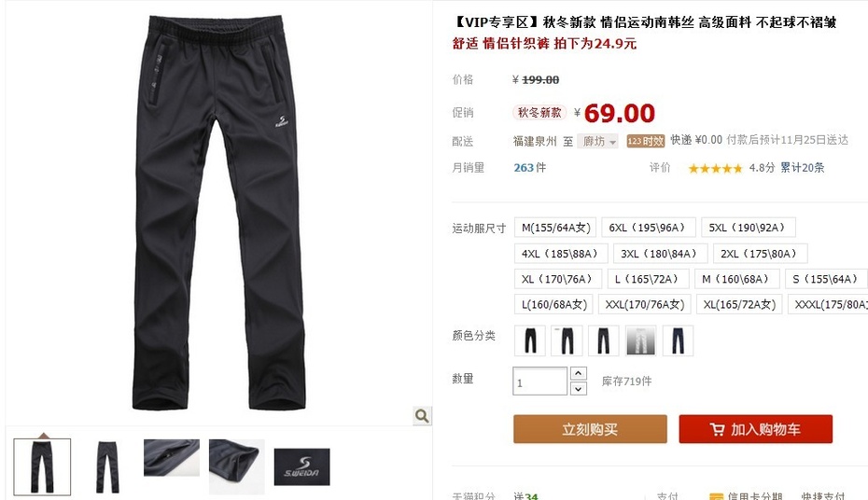
Task: Select size XL (170\76A)
Action: [x=558, y=279]
